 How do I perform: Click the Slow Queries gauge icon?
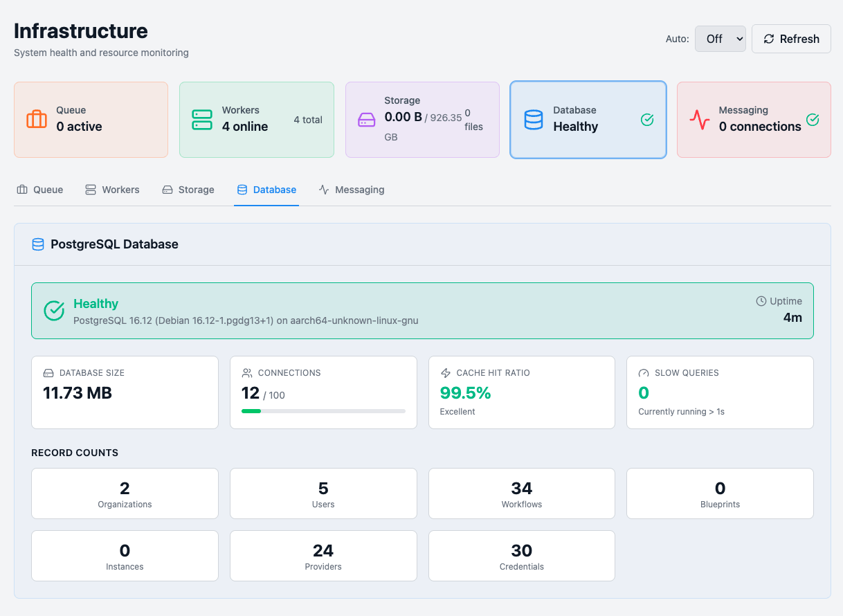tap(644, 372)
